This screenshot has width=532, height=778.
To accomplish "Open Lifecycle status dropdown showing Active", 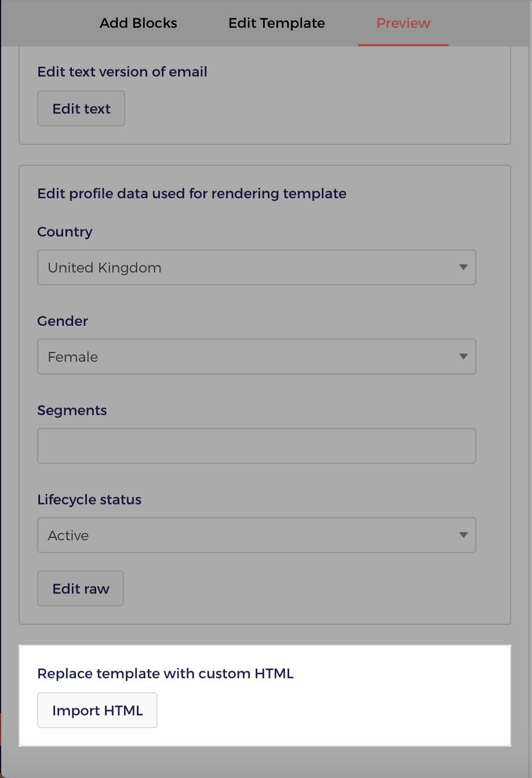I will pyautogui.click(x=257, y=535).
